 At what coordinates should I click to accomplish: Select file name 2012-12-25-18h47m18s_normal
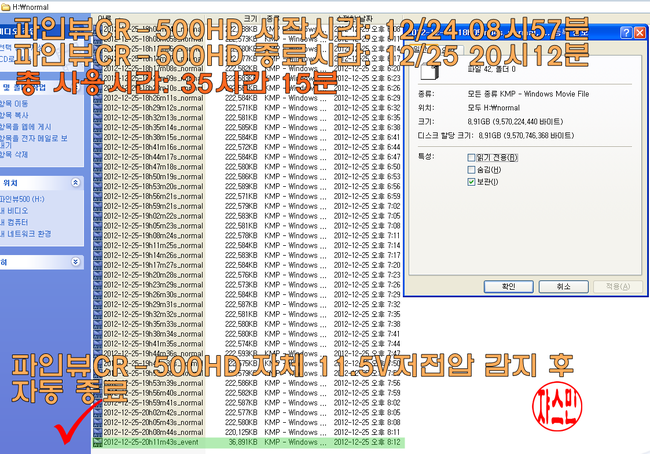[x=153, y=167]
